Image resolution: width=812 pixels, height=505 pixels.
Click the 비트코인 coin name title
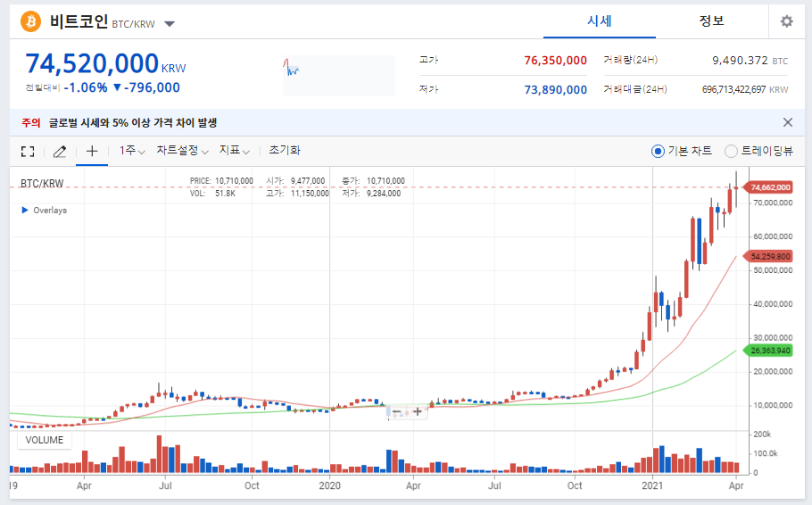(x=79, y=21)
